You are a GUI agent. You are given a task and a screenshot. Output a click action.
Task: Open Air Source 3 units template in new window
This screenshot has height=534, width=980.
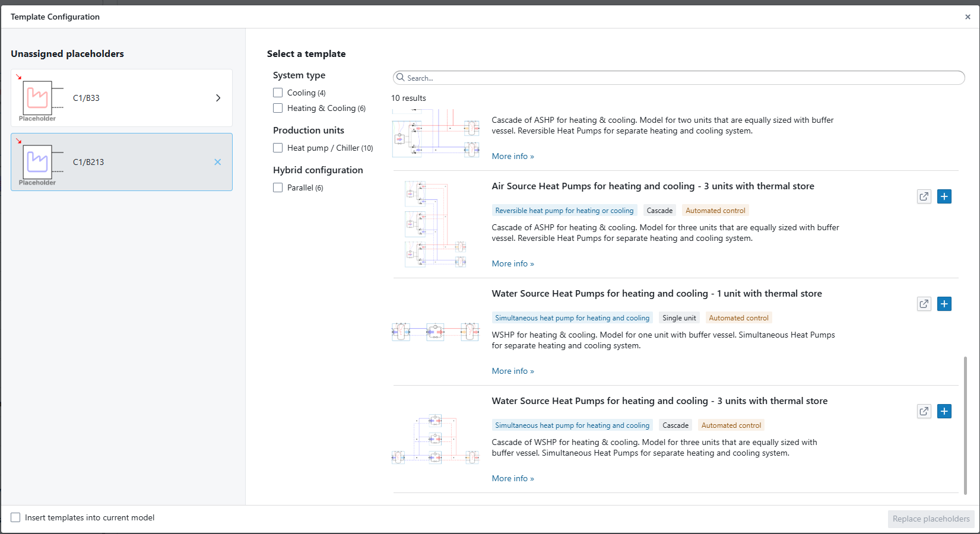pyautogui.click(x=924, y=196)
